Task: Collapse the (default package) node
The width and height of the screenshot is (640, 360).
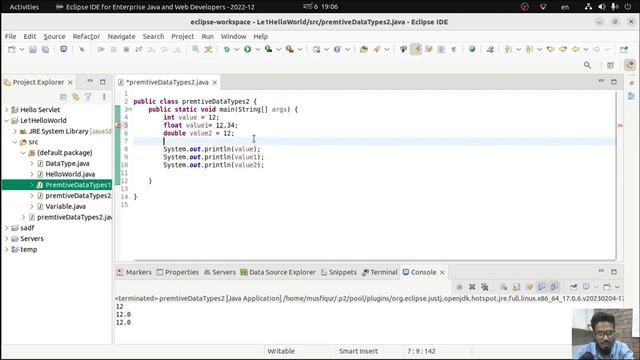Action: click(23, 153)
